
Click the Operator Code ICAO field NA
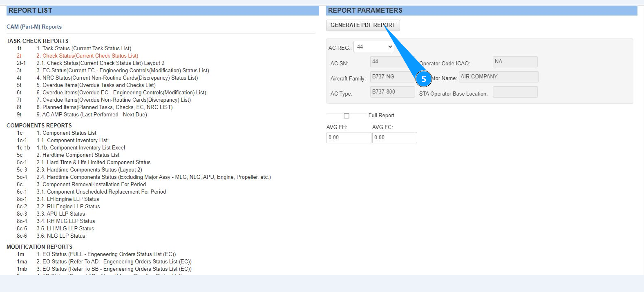[515, 62]
